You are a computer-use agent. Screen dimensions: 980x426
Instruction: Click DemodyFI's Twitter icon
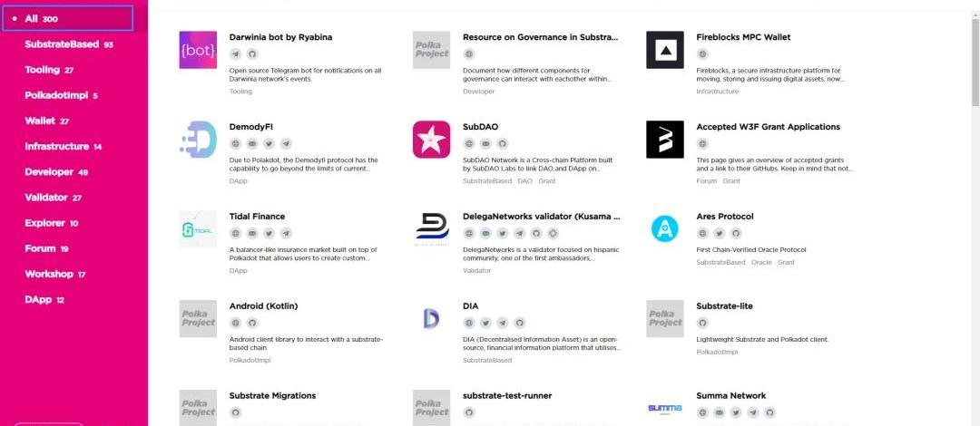[x=269, y=144]
